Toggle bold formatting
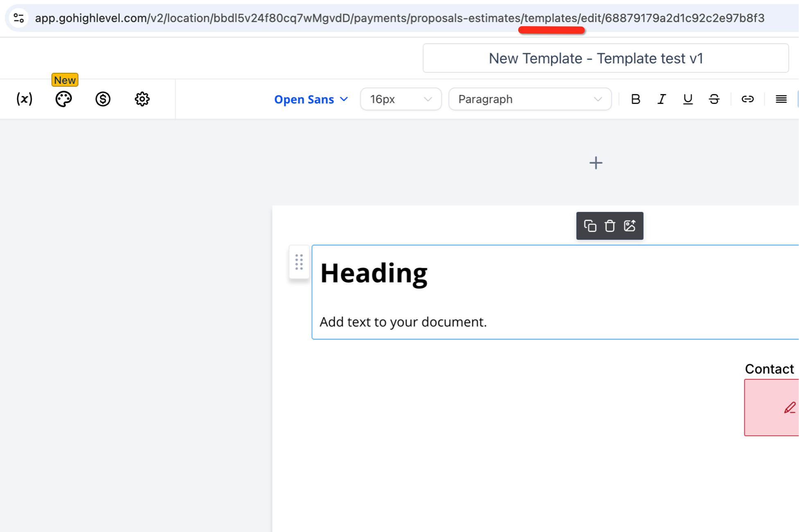The image size is (799, 532). [x=635, y=99]
